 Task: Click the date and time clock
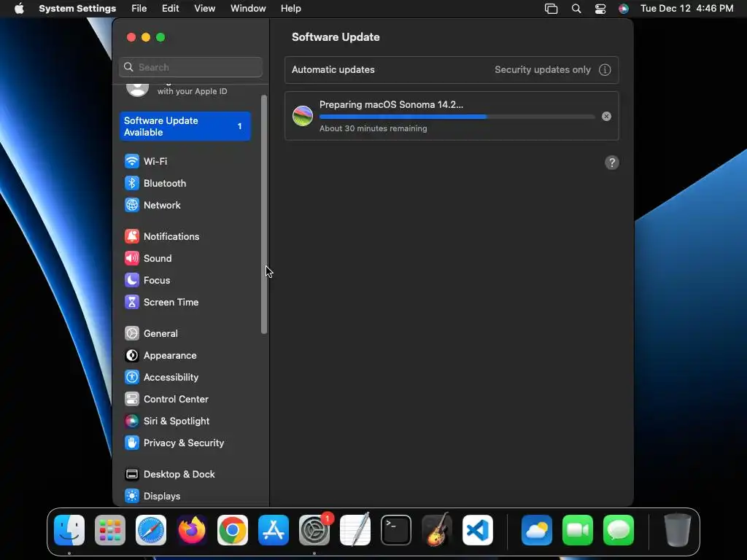click(686, 9)
